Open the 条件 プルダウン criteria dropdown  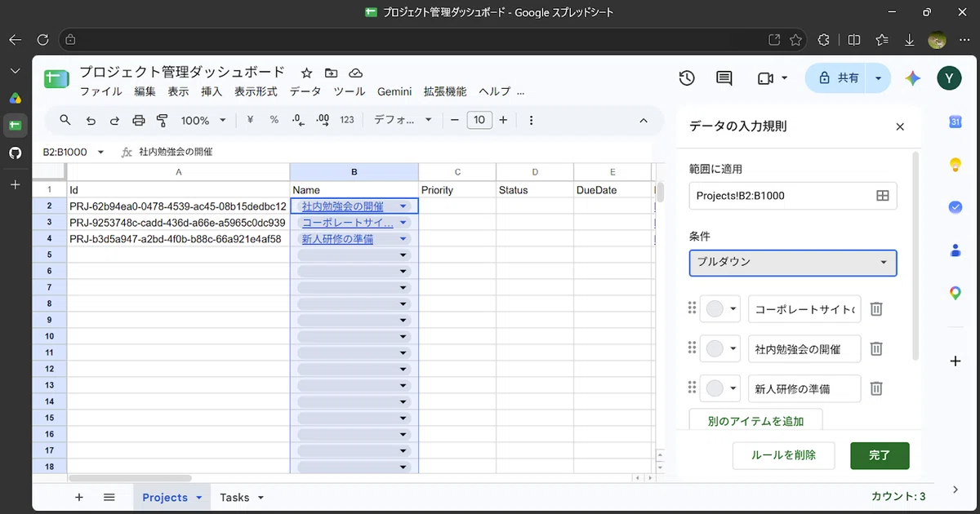(793, 263)
